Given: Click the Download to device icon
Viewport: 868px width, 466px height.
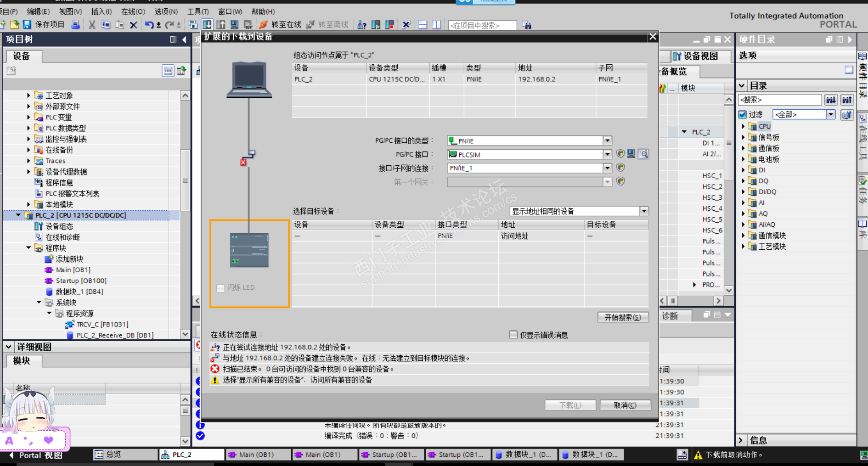Looking at the screenshot, I should click(207, 24).
